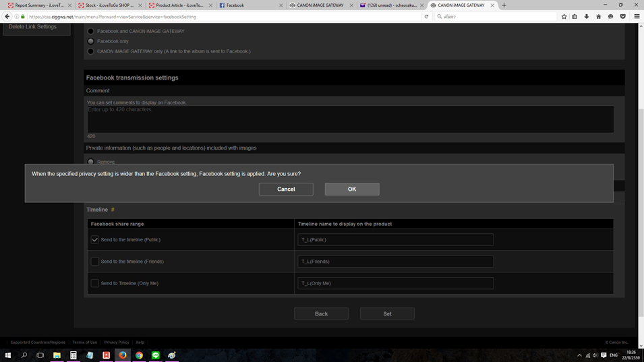Uncheck Send to the timeline (Public)
Viewport: 644px width, 362px height.
[x=95, y=240]
